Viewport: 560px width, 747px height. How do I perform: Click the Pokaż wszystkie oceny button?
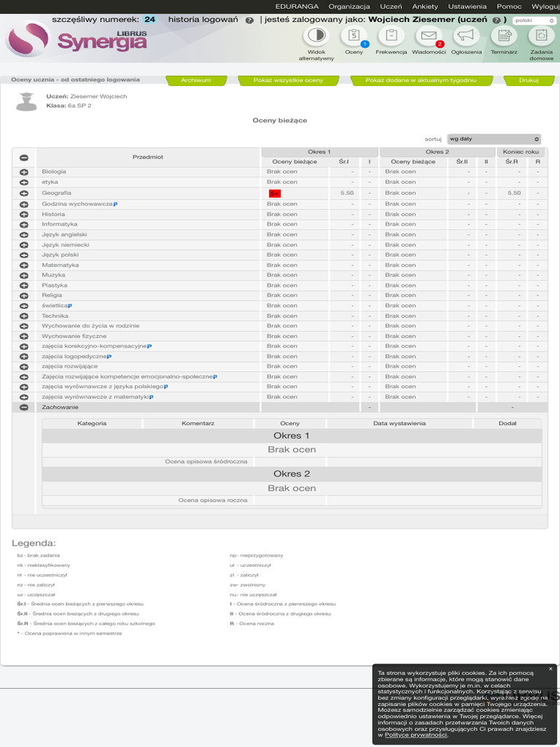pyautogui.click(x=288, y=80)
